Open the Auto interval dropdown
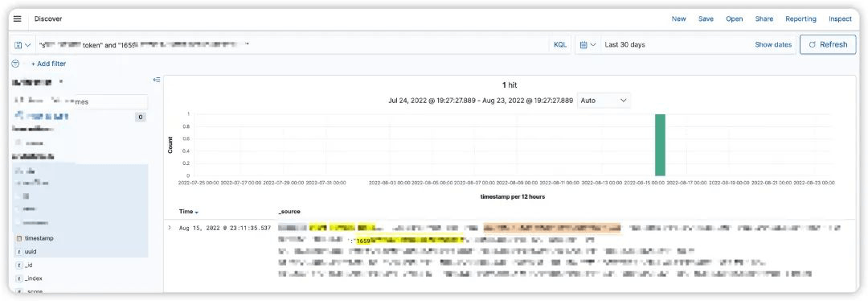Viewport: 868px width, 301px height. coord(604,101)
